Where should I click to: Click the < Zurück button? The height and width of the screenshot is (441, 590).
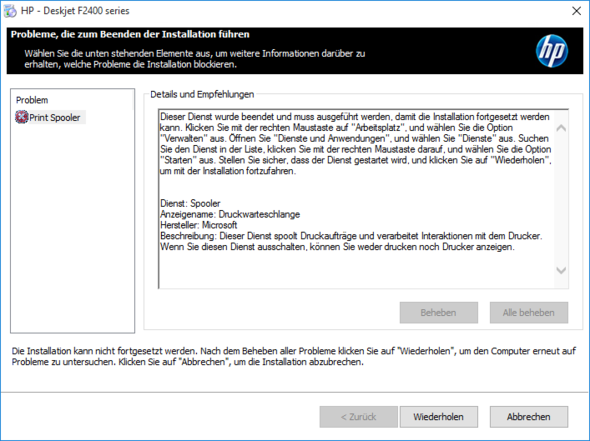coord(359,417)
